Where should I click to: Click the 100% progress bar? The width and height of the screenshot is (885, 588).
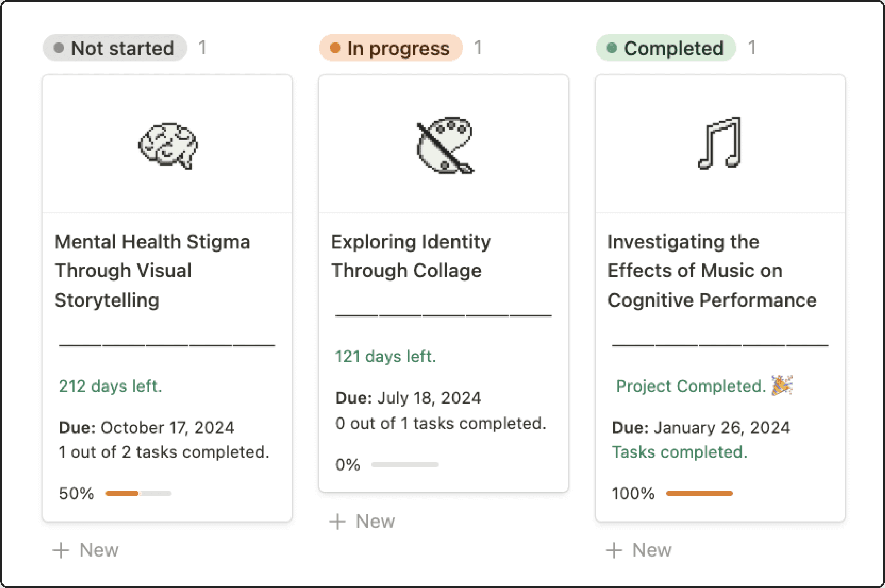pyautogui.click(x=699, y=493)
